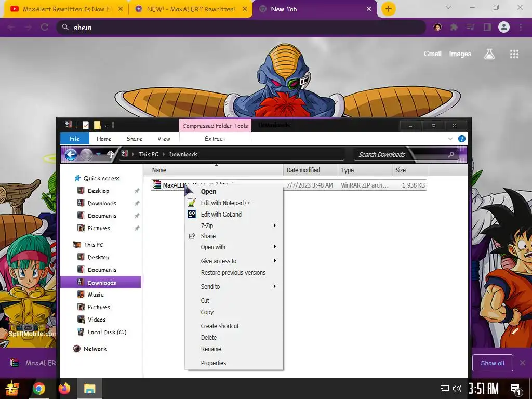Open recent locations dropdown in Explorer
This screenshot has width=532, height=399.
98,155
